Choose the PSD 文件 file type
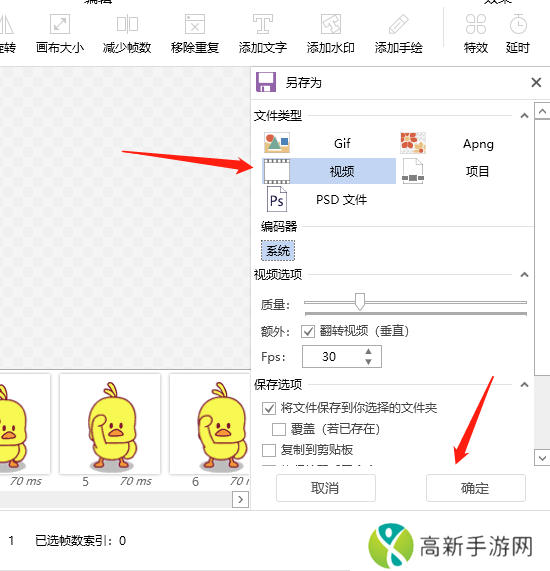 329,199
